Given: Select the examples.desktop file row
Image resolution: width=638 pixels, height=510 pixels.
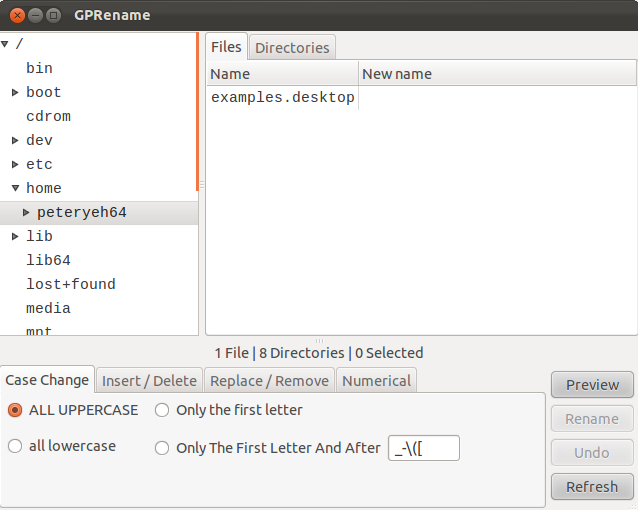Looking at the screenshot, I should click(422, 98).
